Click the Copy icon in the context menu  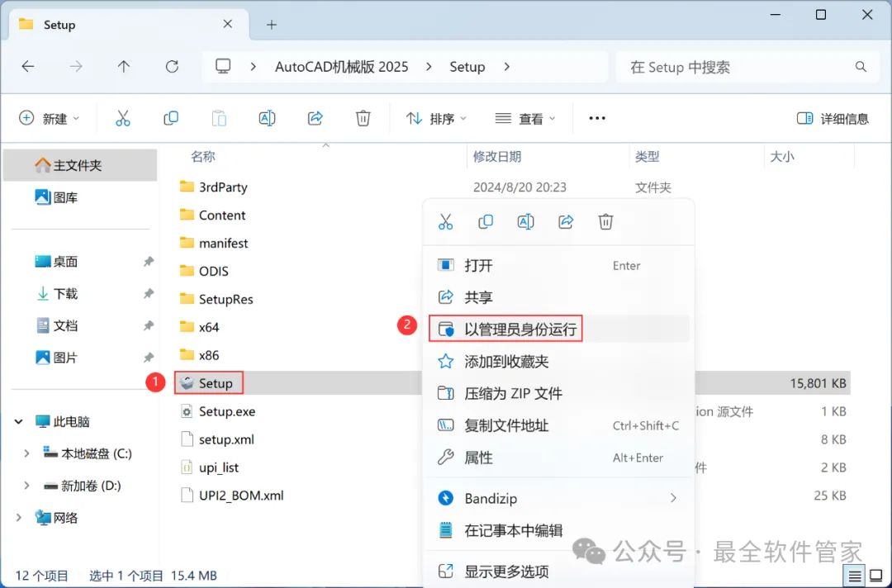486,222
